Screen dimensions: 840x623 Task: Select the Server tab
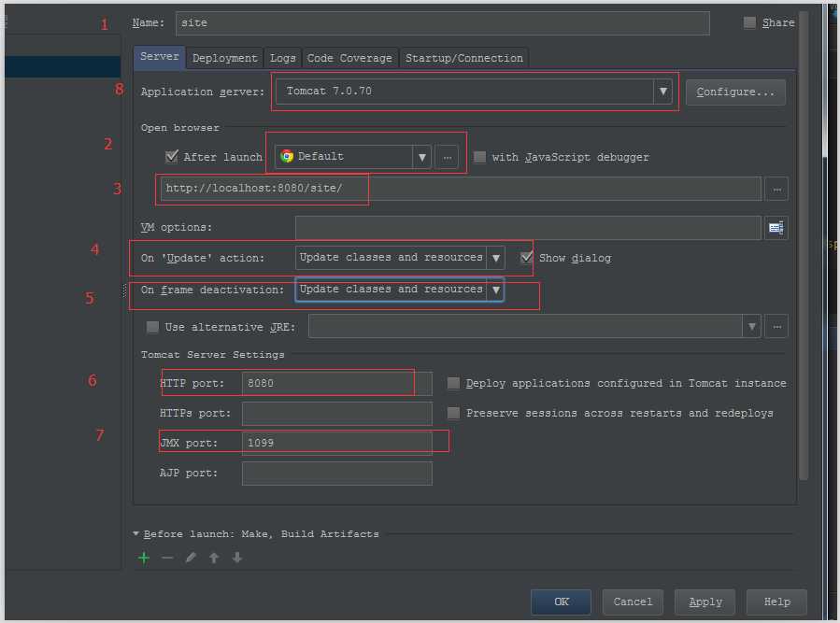(x=159, y=57)
